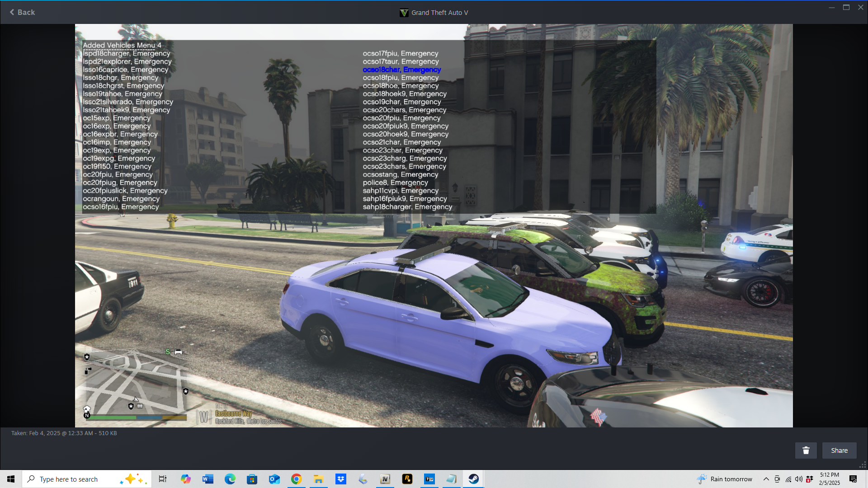Open Copilot from the taskbar
868x488 pixels.
click(185, 479)
